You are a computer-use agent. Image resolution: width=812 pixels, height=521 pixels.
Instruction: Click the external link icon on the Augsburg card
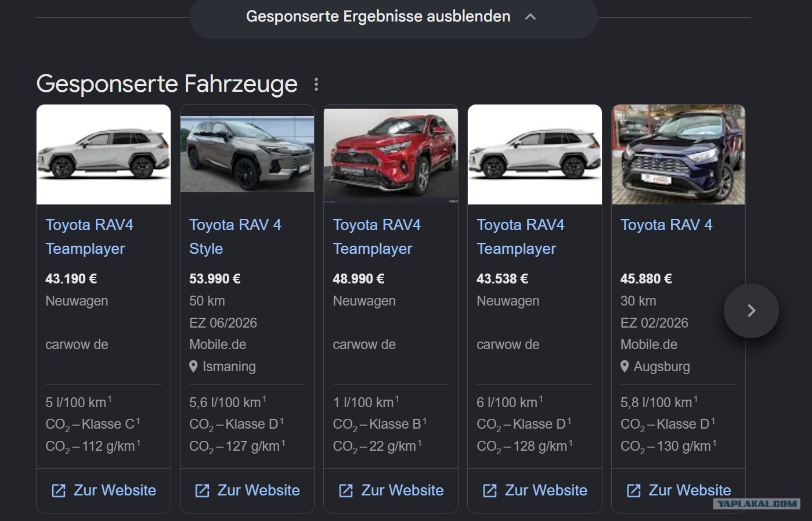(x=634, y=491)
